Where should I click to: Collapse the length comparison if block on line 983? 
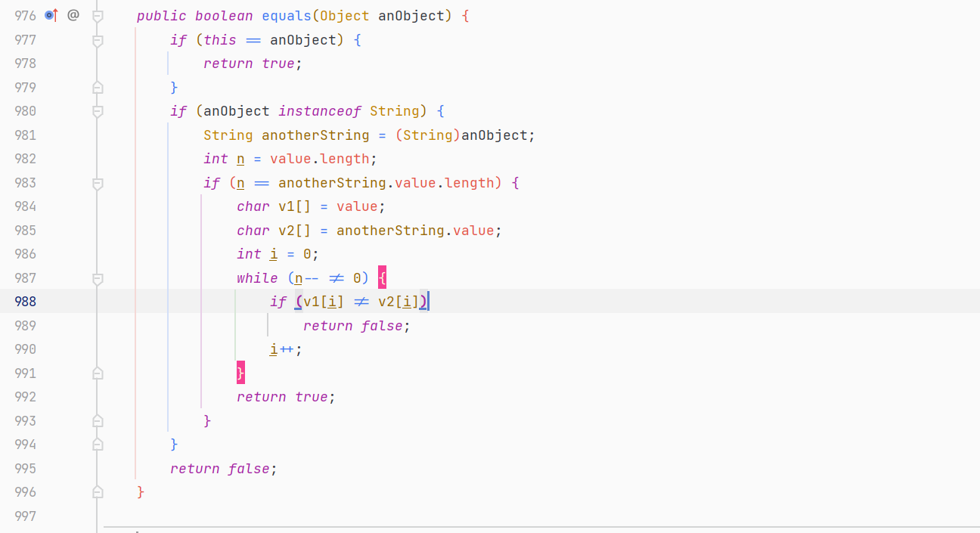(x=98, y=183)
